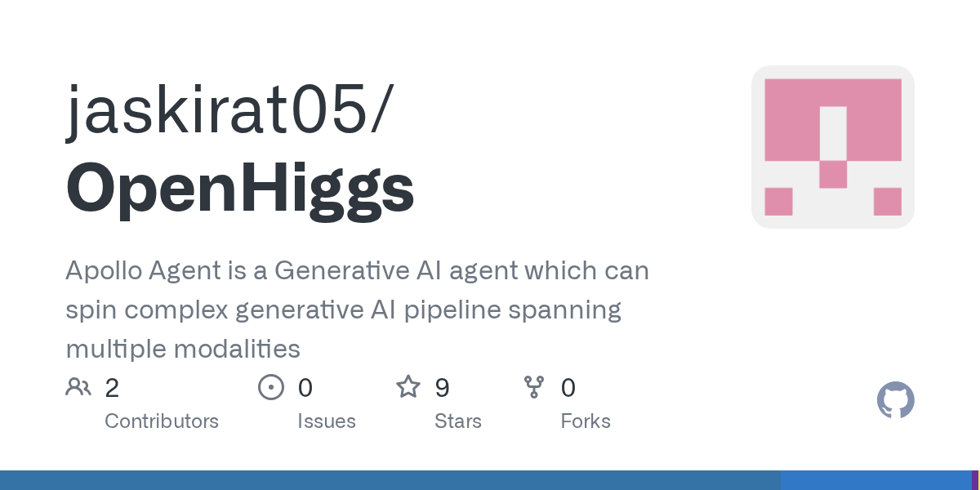Open the pink identicon avatar image
The image size is (980, 490).
tap(832, 147)
